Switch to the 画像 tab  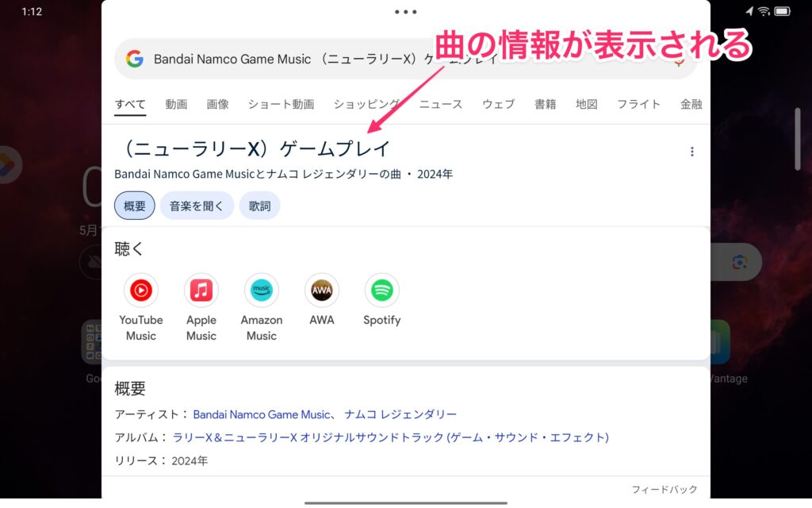pos(217,104)
